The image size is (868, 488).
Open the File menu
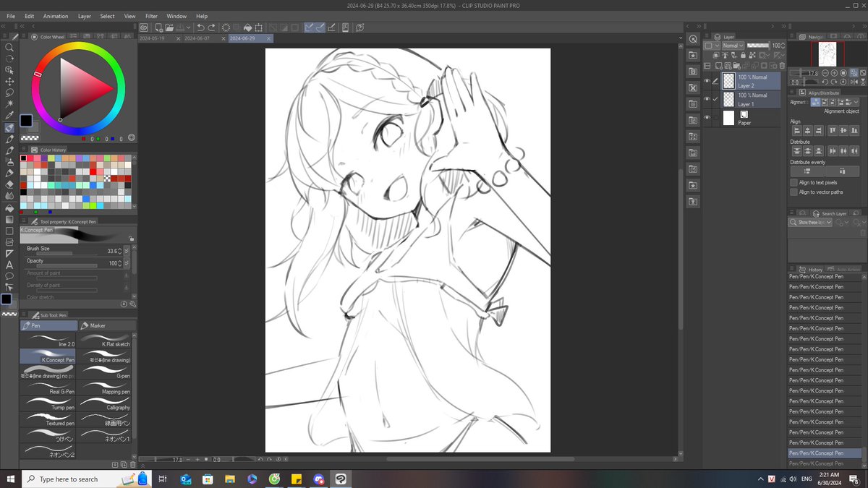pyautogui.click(x=11, y=16)
